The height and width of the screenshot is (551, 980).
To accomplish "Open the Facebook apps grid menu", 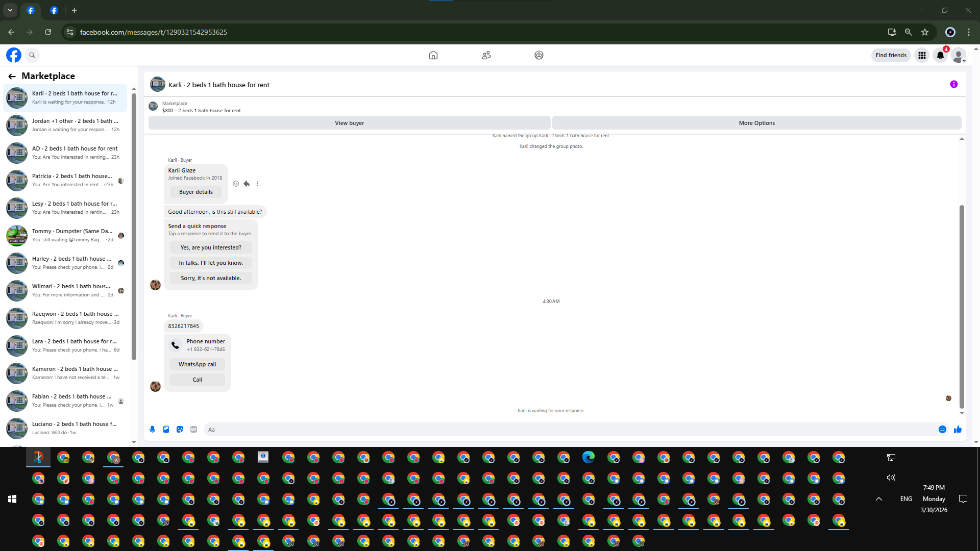I will (922, 56).
